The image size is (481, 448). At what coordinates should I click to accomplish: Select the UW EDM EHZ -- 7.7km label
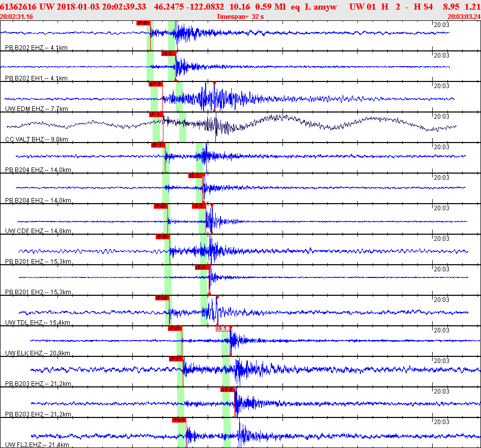coord(37,108)
